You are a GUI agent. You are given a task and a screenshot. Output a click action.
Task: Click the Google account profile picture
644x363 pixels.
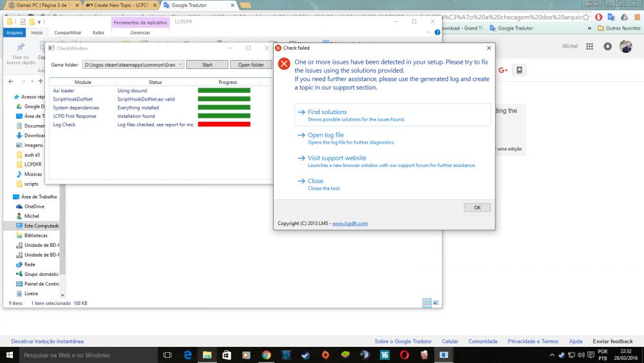[x=626, y=46]
